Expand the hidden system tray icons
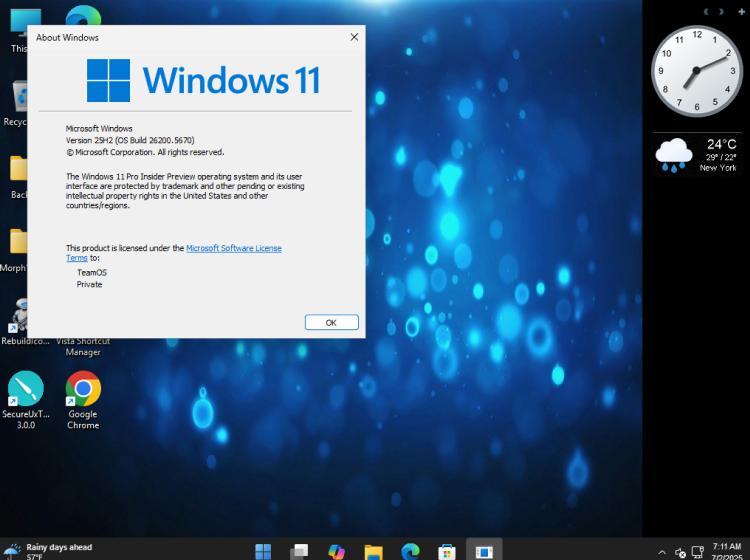 pos(662,552)
